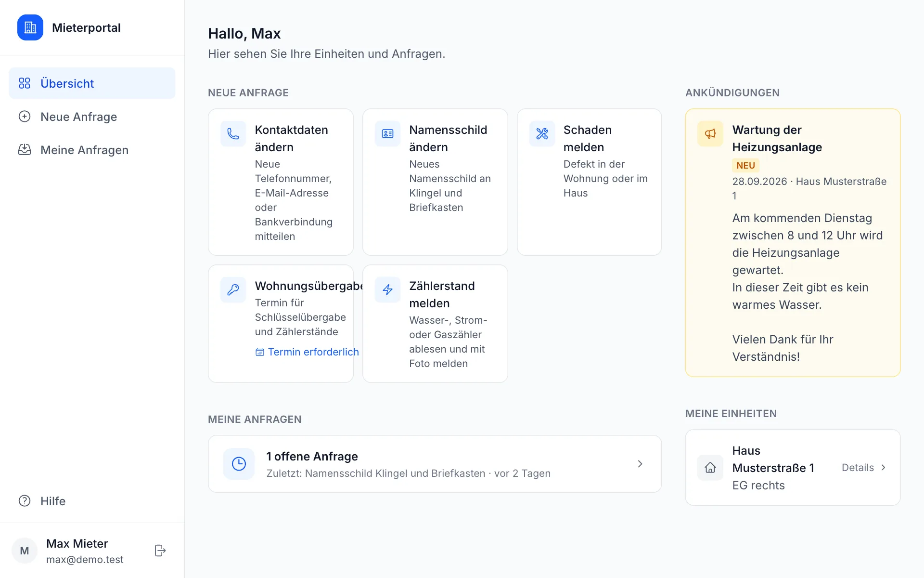Click Hier sehen Sie Ihre Einheiten subtitle
924x578 pixels.
point(326,54)
